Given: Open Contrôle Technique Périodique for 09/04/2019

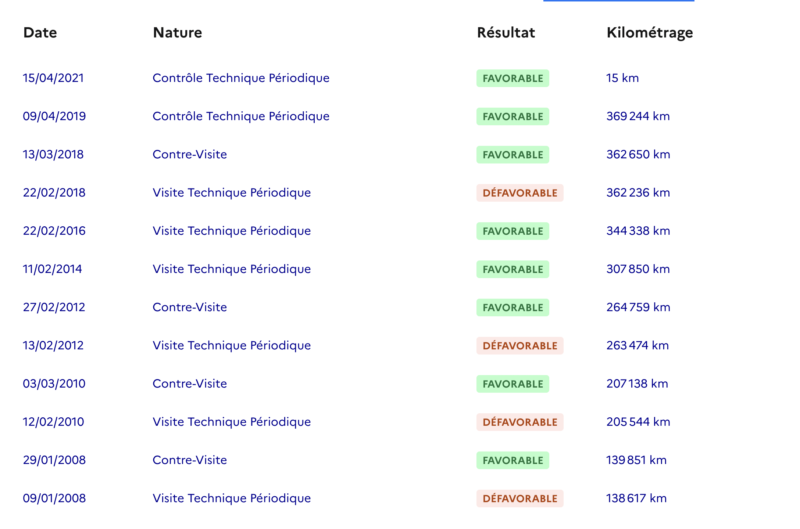Looking at the screenshot, I should [x=240, y=116].
